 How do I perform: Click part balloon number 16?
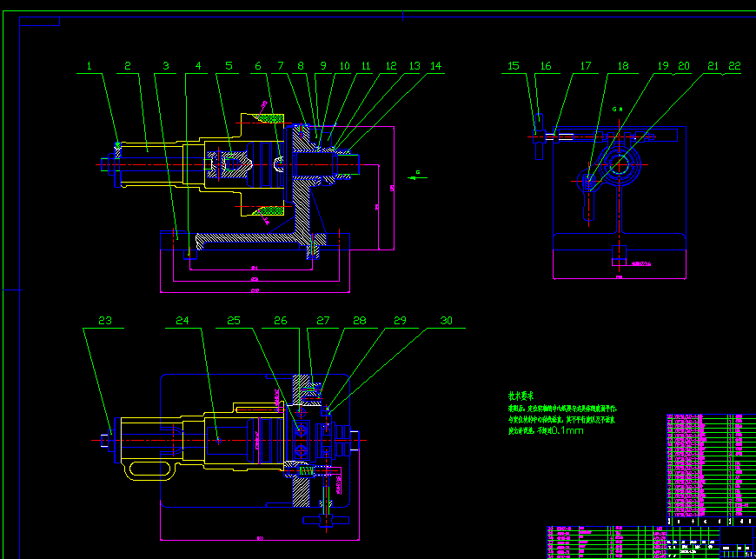[x=546, y=66]
